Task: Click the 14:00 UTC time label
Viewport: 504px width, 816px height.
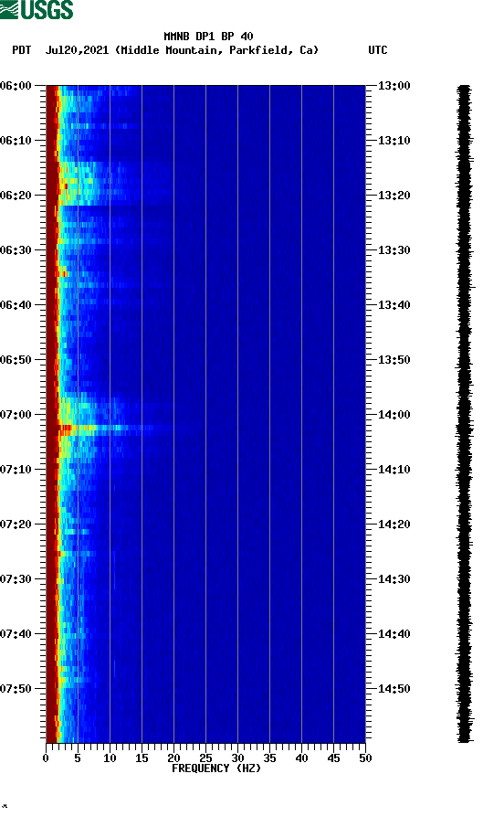Action: (394, 415)
